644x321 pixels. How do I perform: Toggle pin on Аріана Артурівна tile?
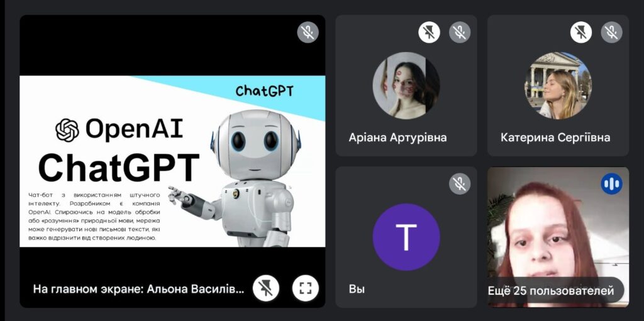point(429,32)
